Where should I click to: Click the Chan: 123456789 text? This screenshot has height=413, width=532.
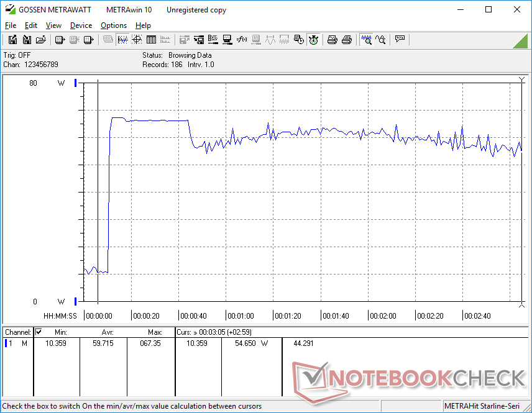[31, 65]
